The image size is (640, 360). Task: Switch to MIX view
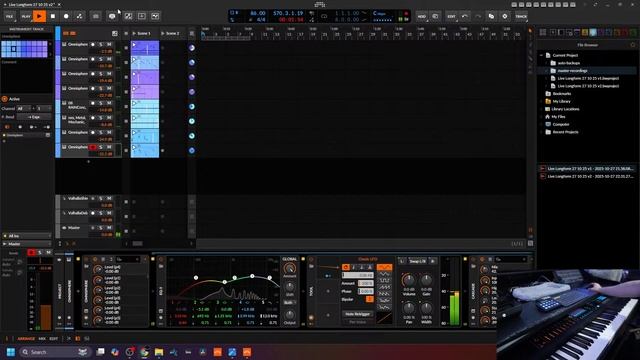coord(42,339)
